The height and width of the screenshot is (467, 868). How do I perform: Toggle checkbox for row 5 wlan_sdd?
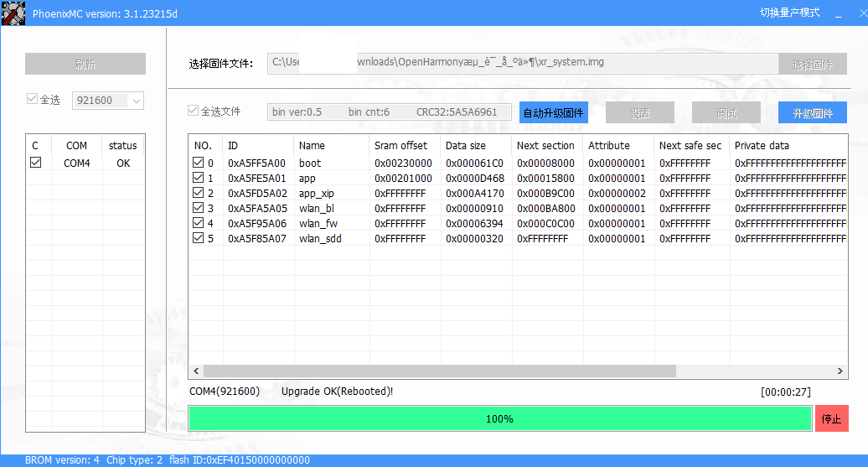199,237
